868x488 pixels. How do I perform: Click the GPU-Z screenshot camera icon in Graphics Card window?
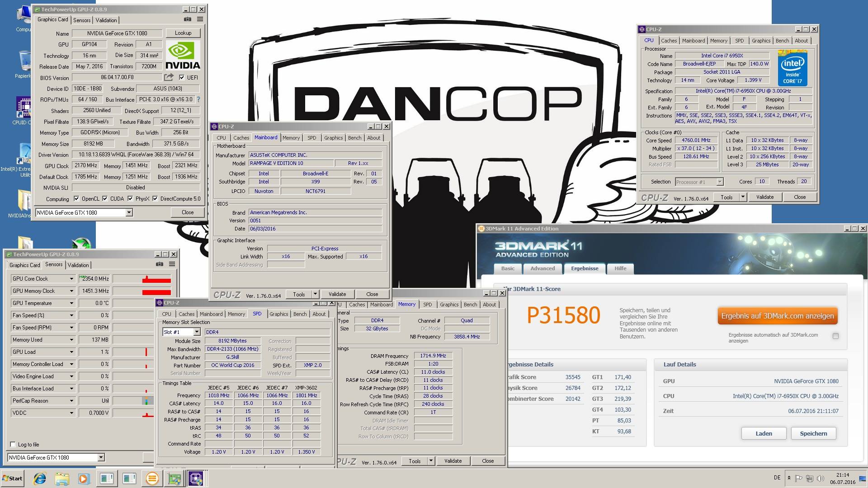pyautogui.click(x=187, y=19)
